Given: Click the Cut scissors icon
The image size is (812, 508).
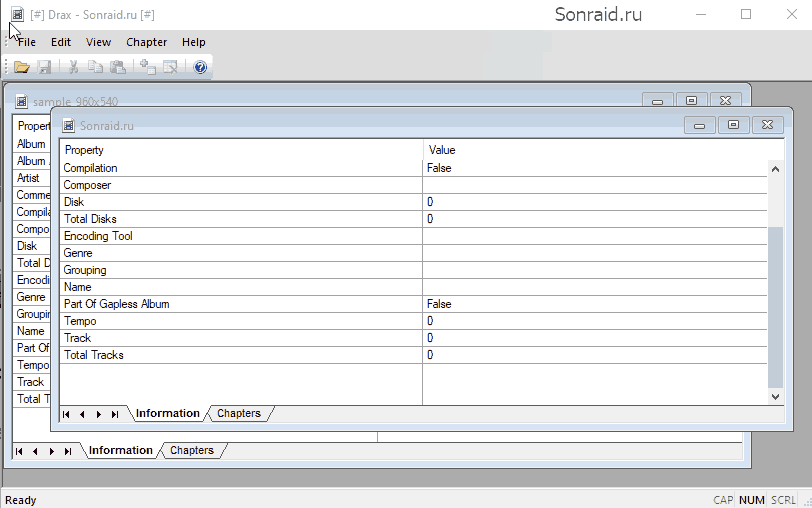Looking at the screenshot, I should [x=73, y=67].
